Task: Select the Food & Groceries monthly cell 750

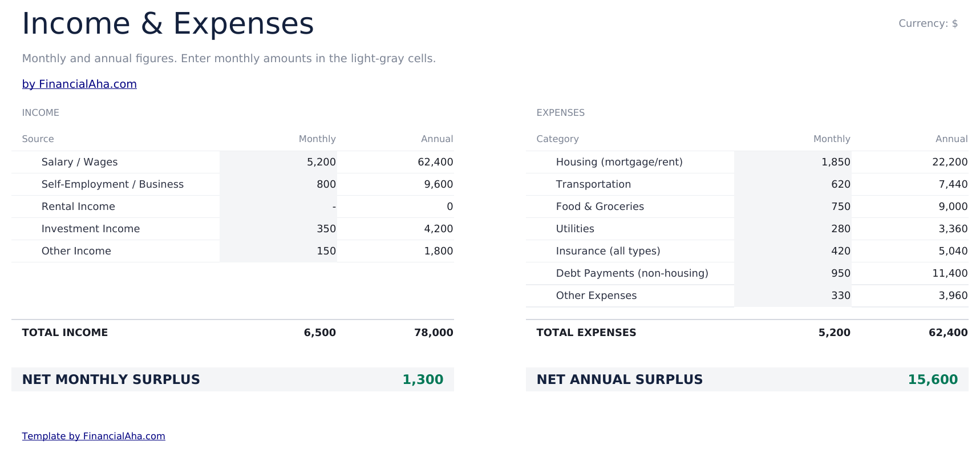Action: 793,207
